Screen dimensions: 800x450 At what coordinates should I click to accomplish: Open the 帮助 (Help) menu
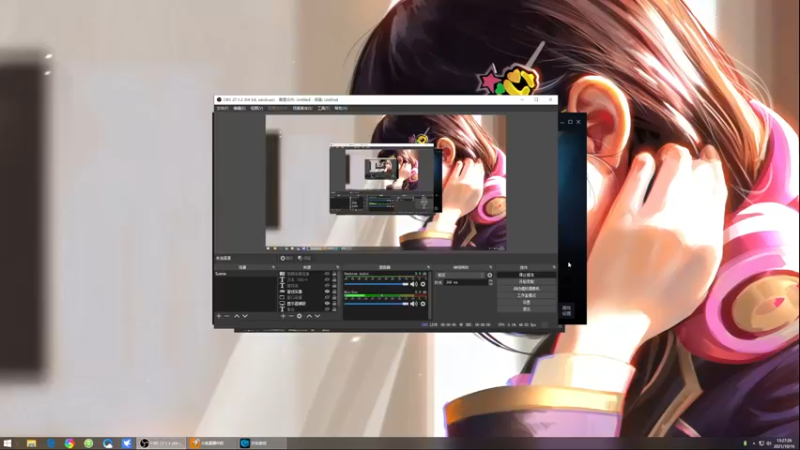(x=341, y=108)
